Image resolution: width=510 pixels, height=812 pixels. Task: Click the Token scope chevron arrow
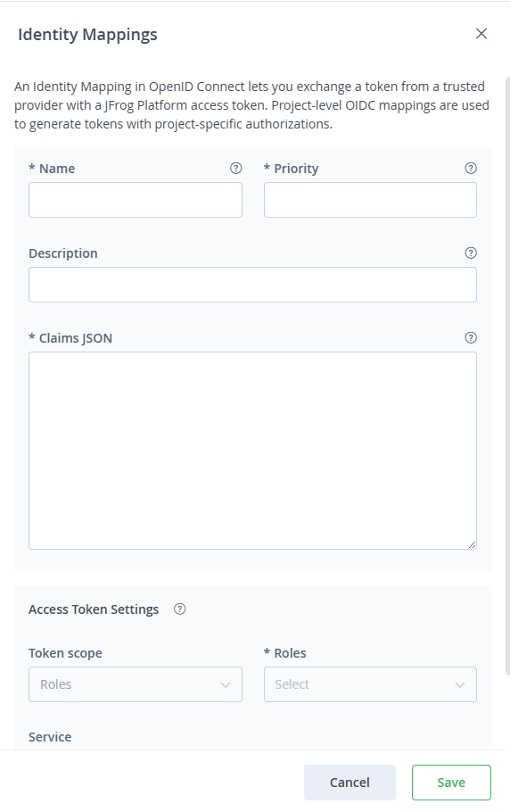pyautogui.click(x=226, y=684)
